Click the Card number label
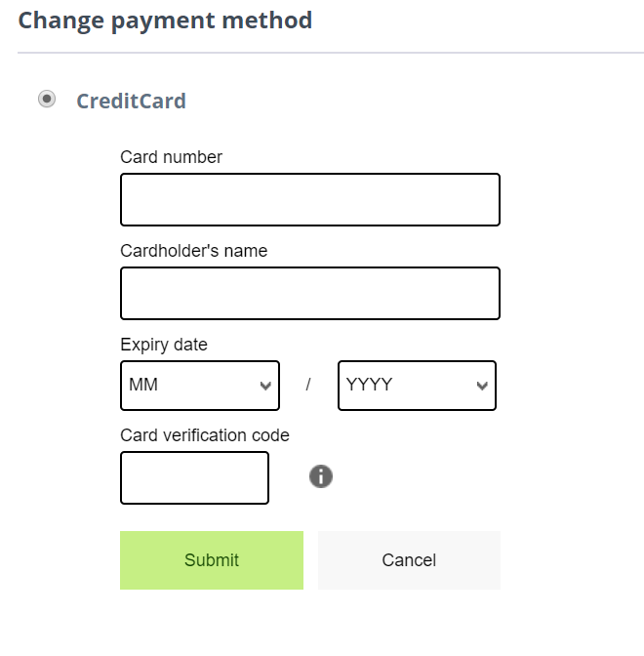The width and height of the screenshot is (644, 656). [x=171, y=157]
